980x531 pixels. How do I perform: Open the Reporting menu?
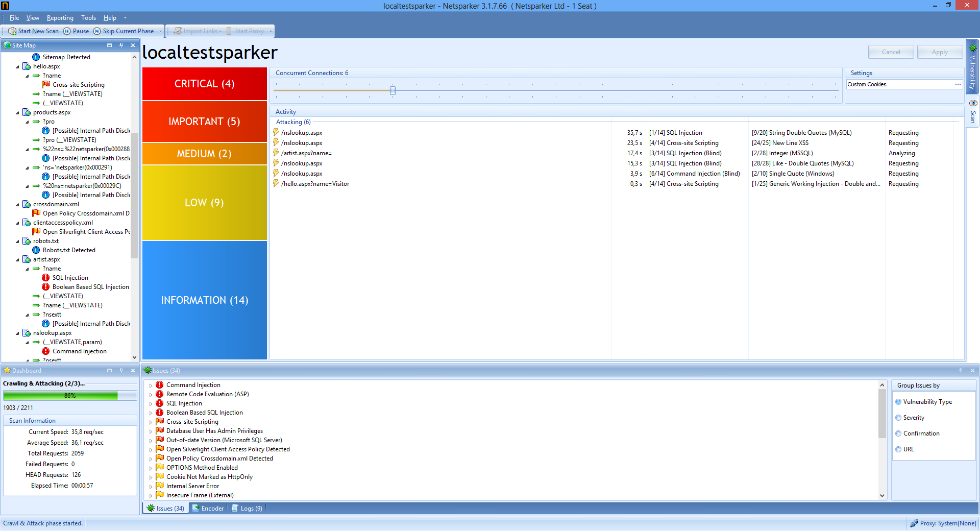coord(60,18)
